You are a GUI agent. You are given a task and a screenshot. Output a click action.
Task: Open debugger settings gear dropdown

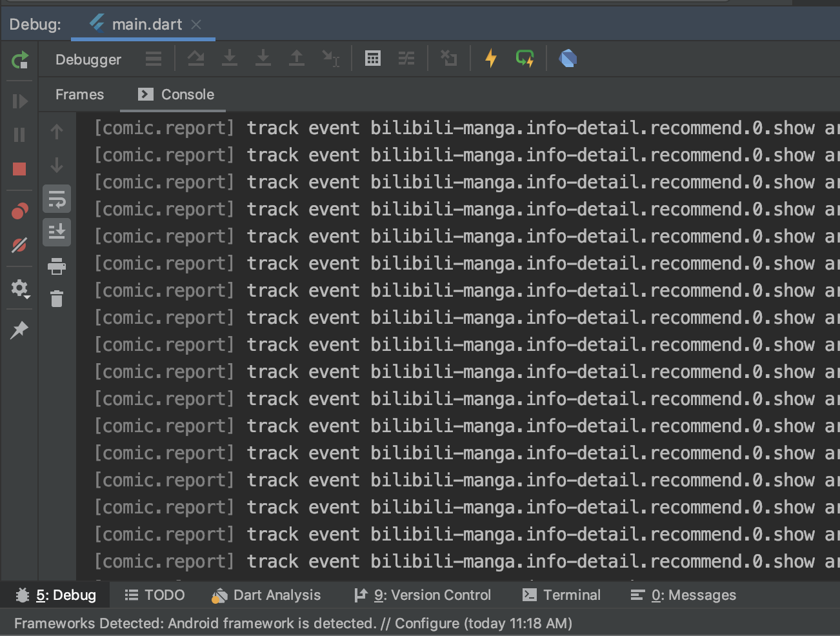(x=20, y=288)
